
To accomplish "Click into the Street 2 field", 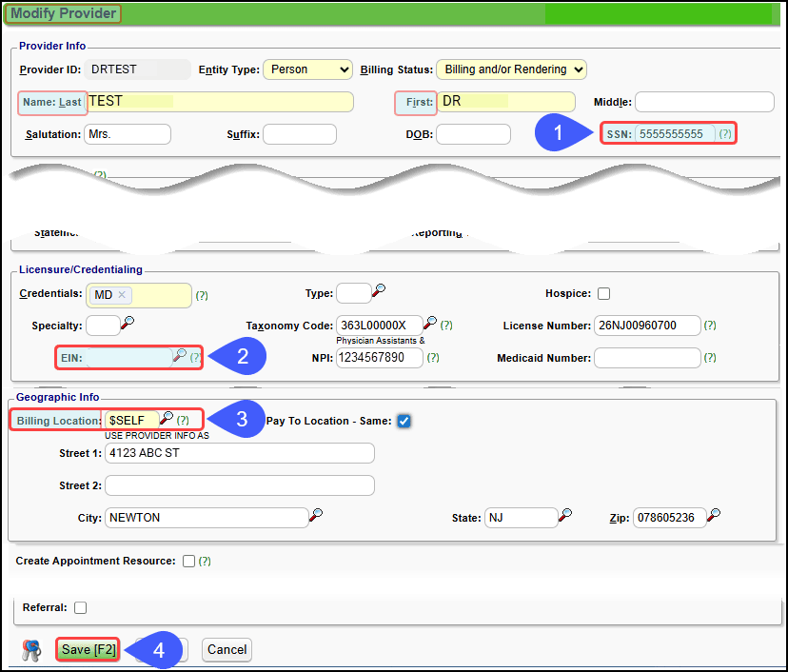I will pyautogui.click(x=240, y=485).
